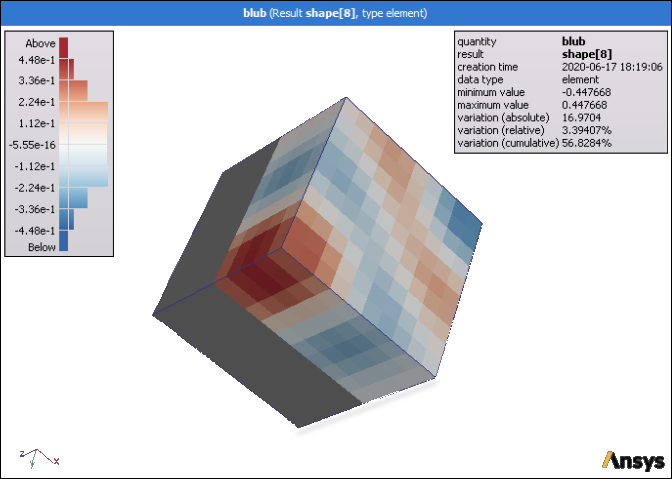Click the minimum value -0.447668 field
The image size is (672, 479).
(x=586, y=92)
